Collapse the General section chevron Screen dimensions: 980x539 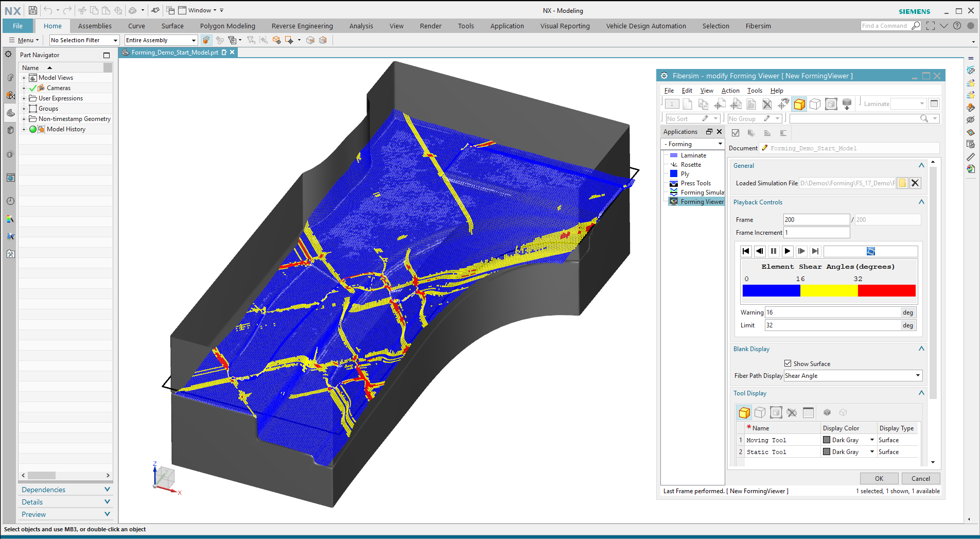[x=921, y=165]
